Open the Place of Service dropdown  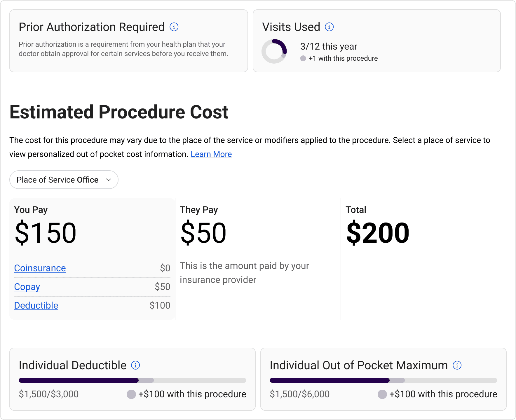click(64, 180)
